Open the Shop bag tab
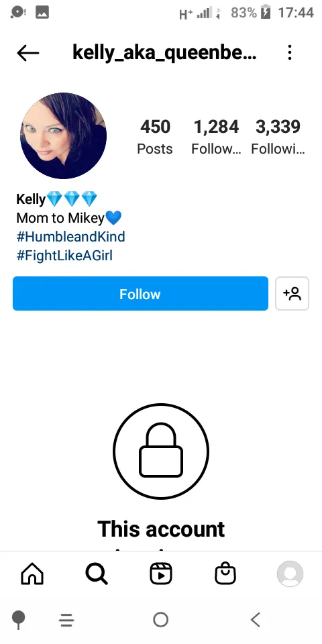The height and width of the screenshot is (644, 322). [x=225, y=574]
